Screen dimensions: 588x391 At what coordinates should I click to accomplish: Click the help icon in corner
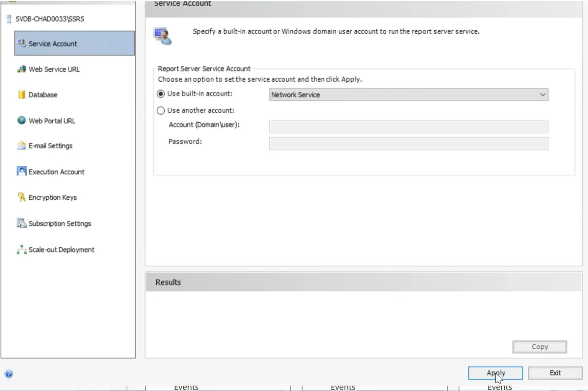[8, 374]
